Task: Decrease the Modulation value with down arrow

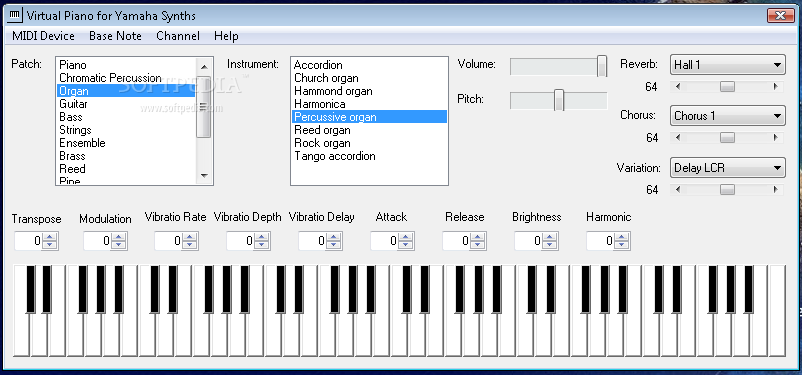Action: coord(119,245)
